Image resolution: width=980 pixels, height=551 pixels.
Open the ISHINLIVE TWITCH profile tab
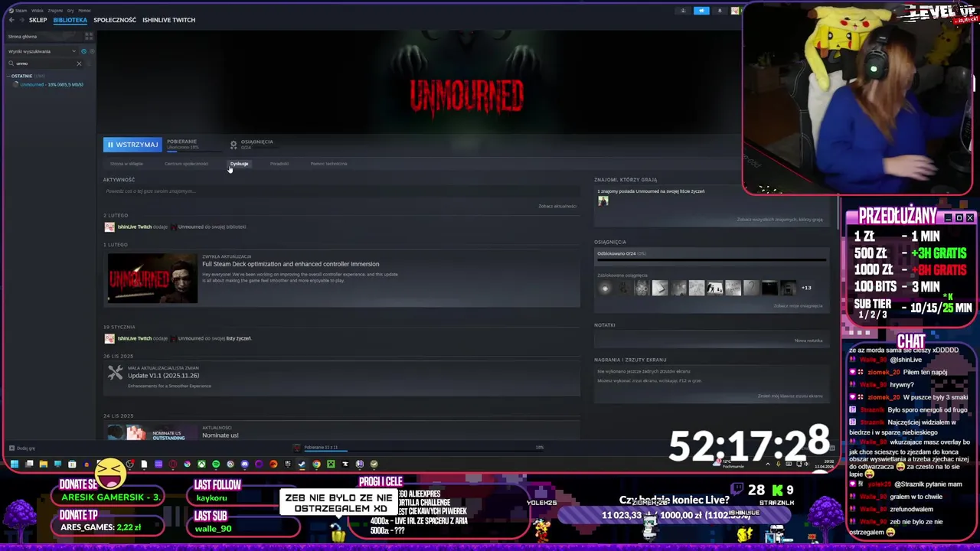pyautogui.click(x=168, y=20)
